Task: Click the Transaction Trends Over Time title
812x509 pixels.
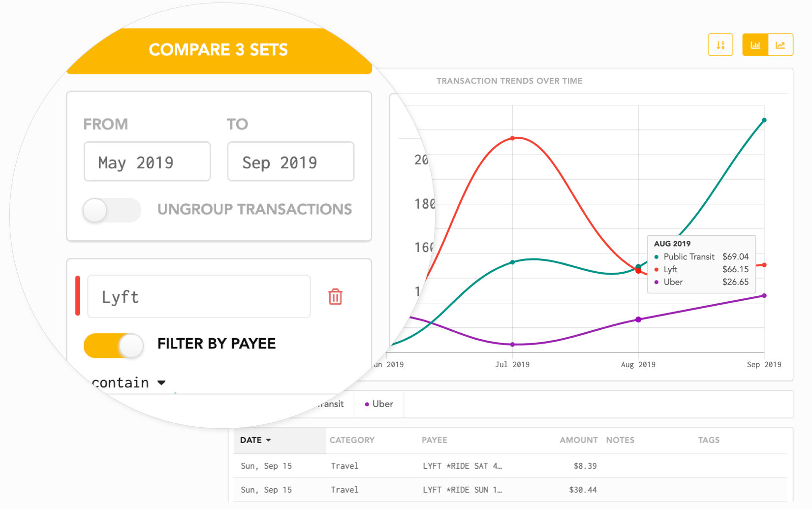Action: click(x=509, y=81)
